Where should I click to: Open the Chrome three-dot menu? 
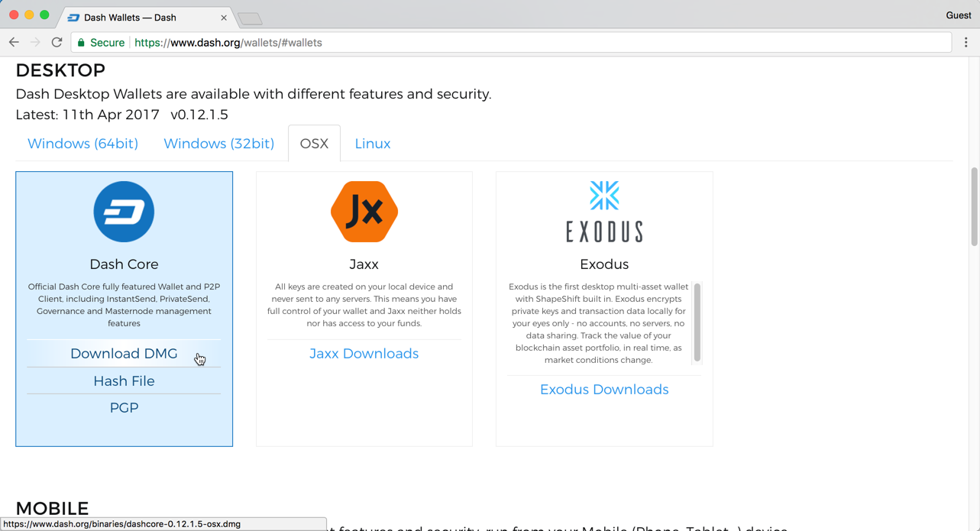point(966,43)
